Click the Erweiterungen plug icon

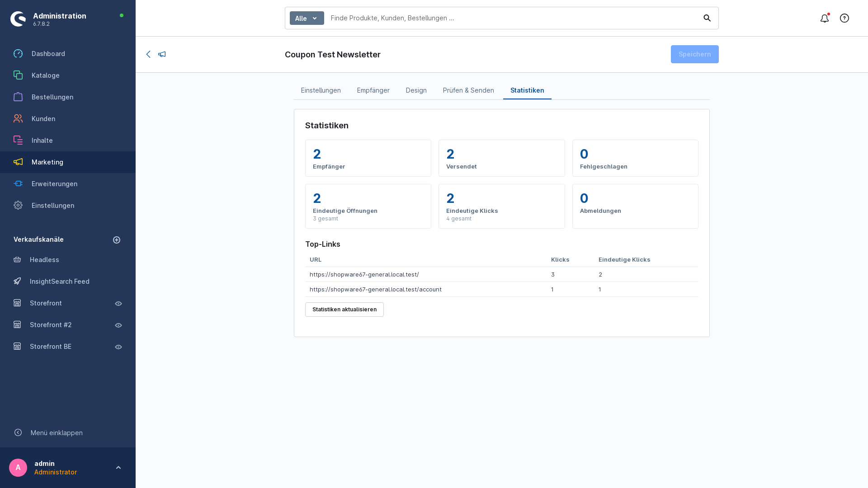(18, 184)
